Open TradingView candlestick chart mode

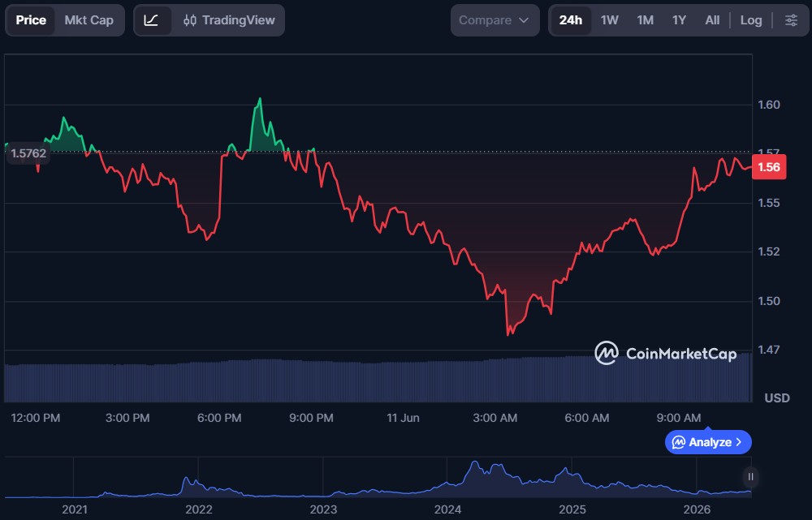229,20
